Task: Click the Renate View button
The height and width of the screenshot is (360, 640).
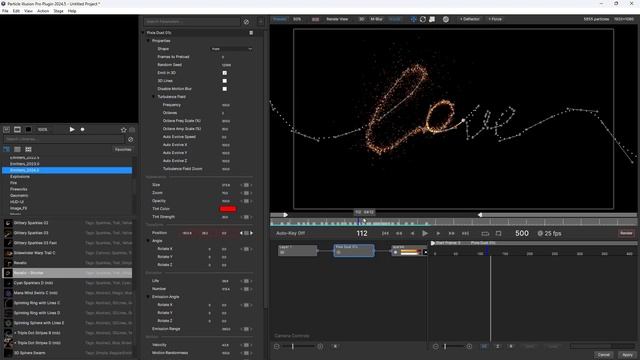Action: [x=337, y=19]
